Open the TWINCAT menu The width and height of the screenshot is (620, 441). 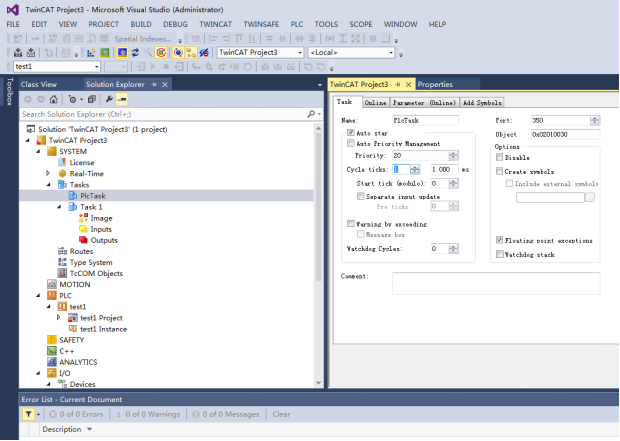point(215,25)
